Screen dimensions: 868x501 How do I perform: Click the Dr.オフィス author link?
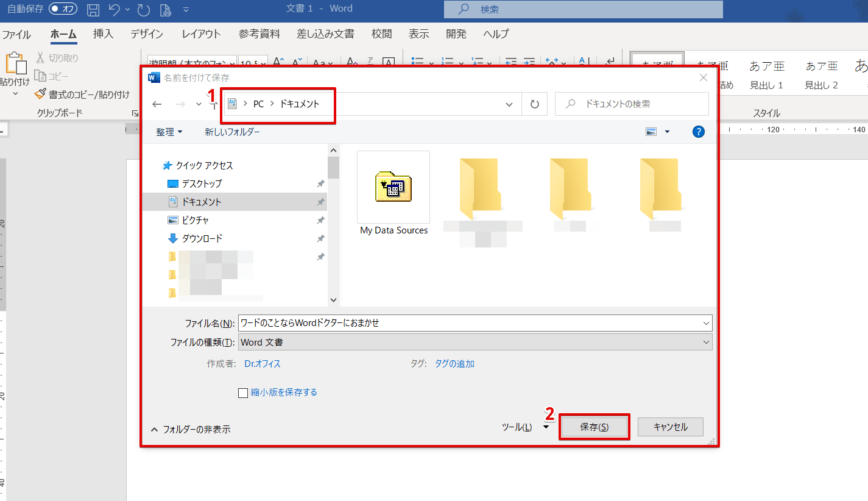tap(263, 364)
